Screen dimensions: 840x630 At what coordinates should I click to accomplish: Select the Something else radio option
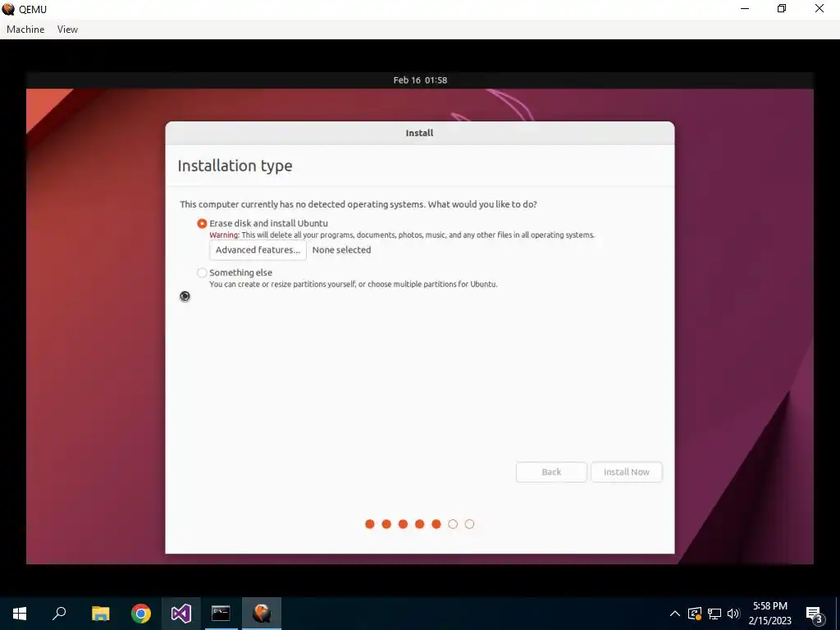(202, 272)
